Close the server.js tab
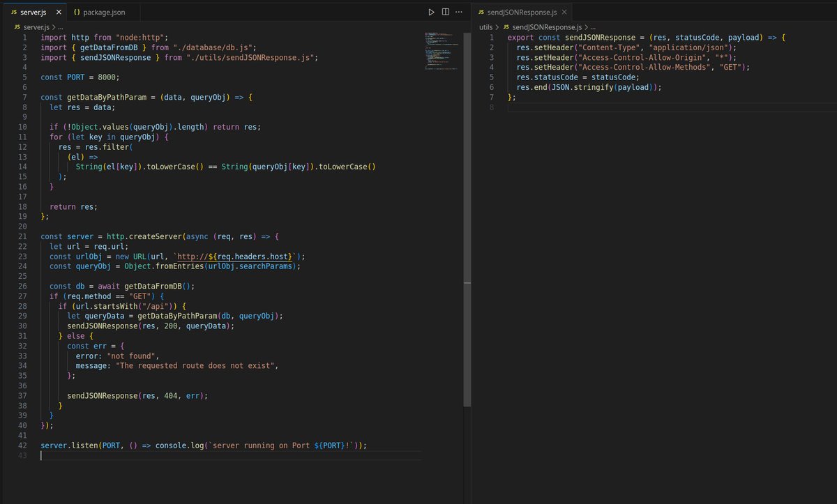Viewport: 837px width, 504px height. pos(58,13)
